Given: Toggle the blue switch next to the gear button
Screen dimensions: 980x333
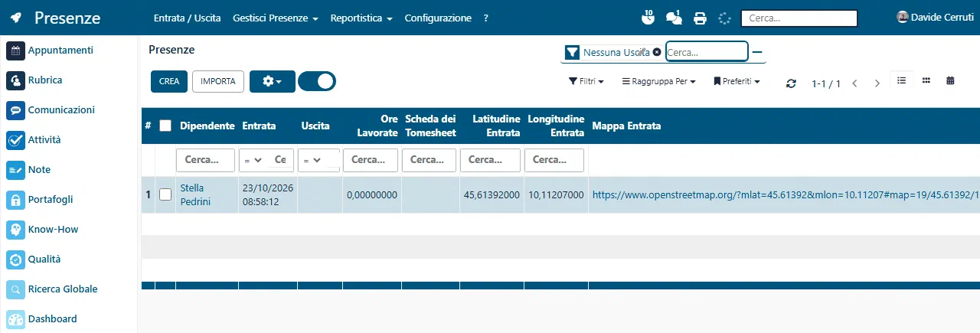Looking at the screenshot, I should 317,81.
